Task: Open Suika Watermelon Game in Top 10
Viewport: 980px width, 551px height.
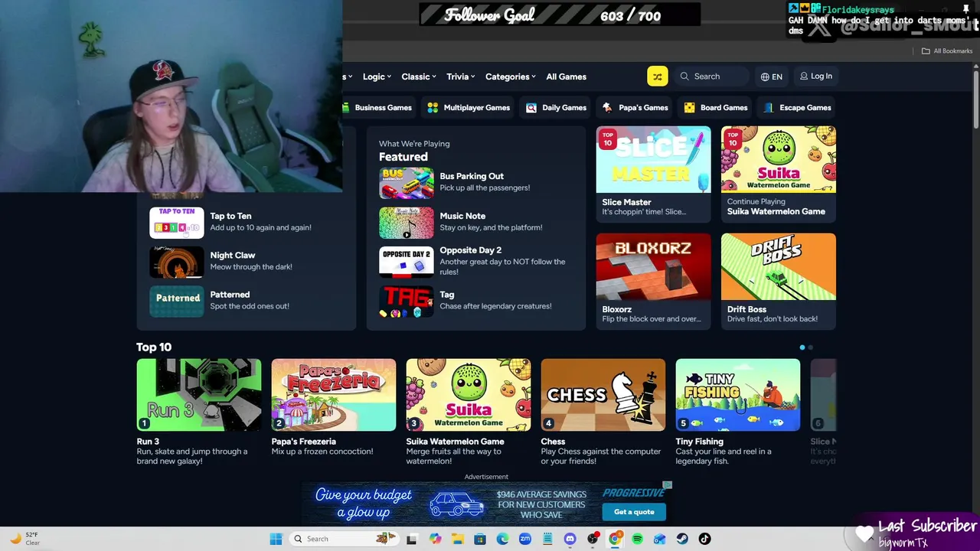Action: [x=469, y=395]
